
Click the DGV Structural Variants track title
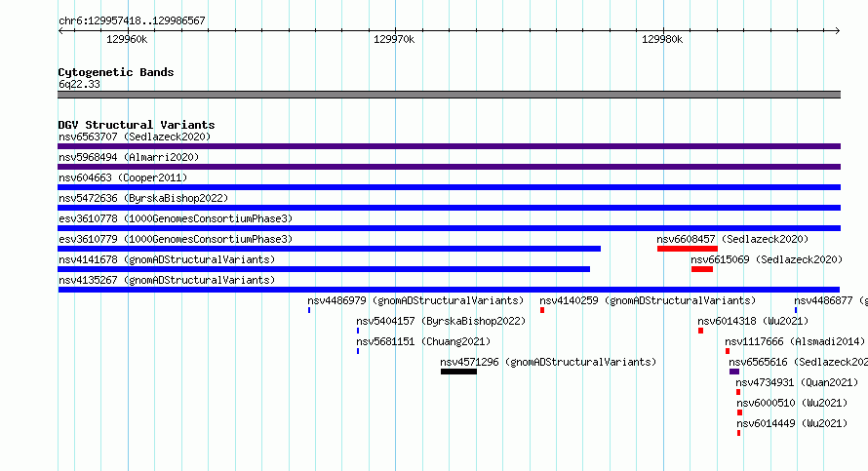[x=137, y=125]
